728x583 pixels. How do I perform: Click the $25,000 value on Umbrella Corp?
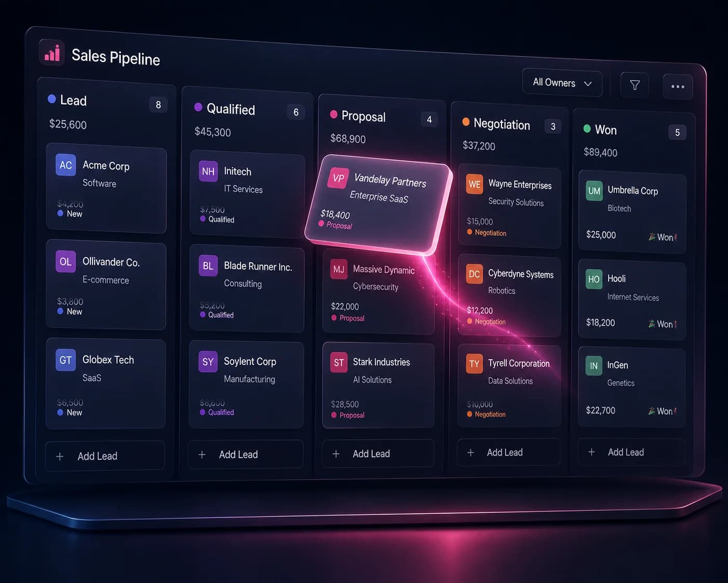click(601, 235)
